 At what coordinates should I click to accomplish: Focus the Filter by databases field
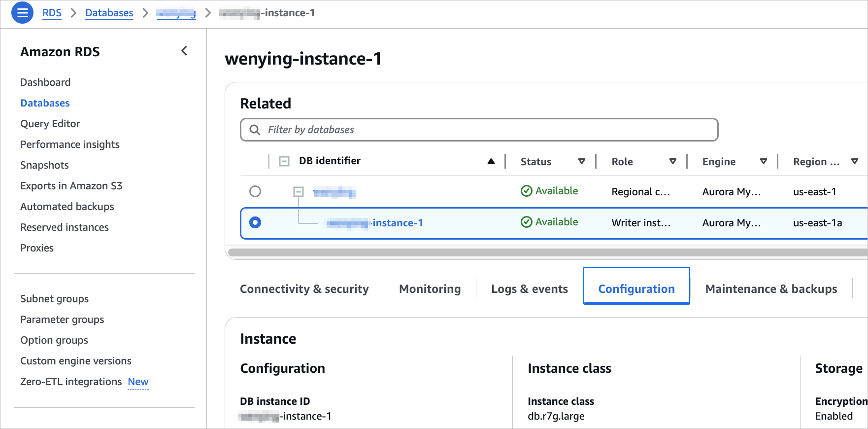coord(488,130)
